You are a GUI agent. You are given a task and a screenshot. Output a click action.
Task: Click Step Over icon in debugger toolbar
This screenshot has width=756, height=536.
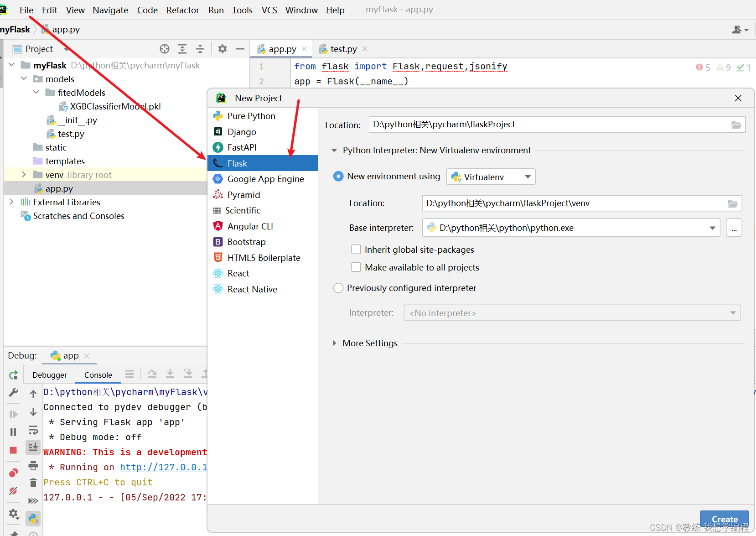pos(152,374)
